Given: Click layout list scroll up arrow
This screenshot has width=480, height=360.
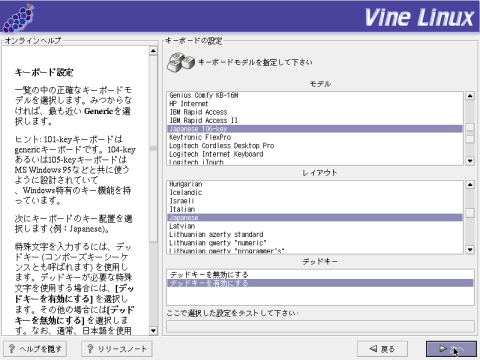Looking at the screenshot, I should coord(470,185).
